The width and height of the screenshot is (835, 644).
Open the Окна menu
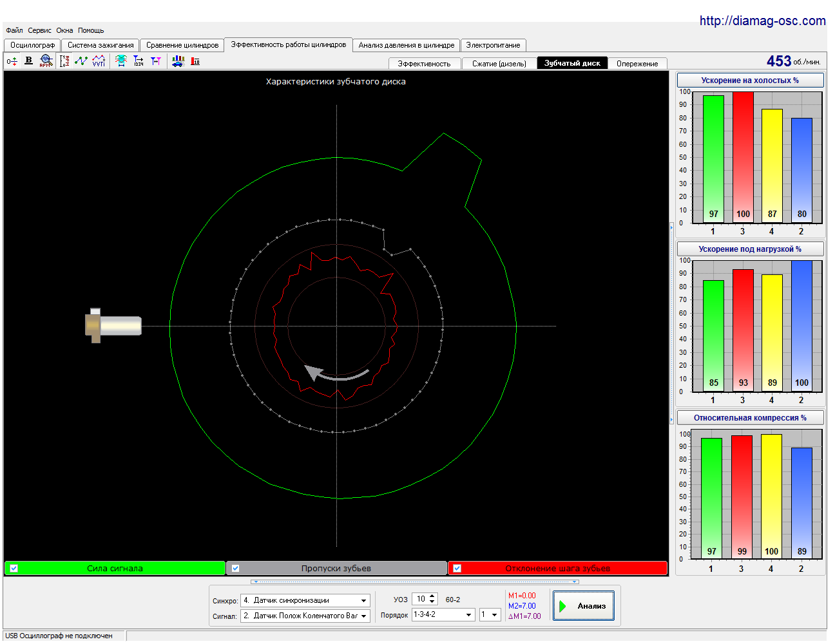coord(64,30)
